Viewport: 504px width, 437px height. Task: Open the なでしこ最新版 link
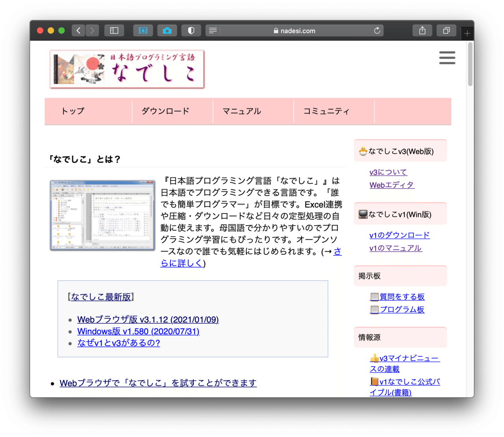pyautogui.click(x=101, y=297)
